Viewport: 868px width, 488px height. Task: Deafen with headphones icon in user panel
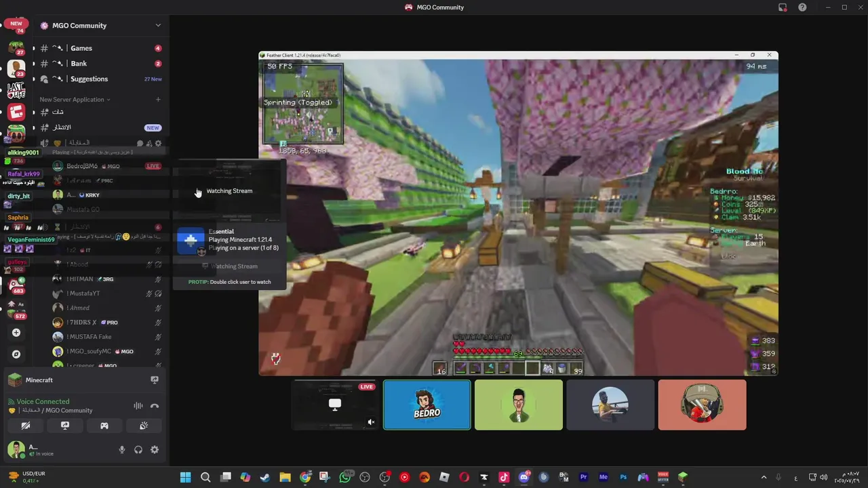point(138,449)
